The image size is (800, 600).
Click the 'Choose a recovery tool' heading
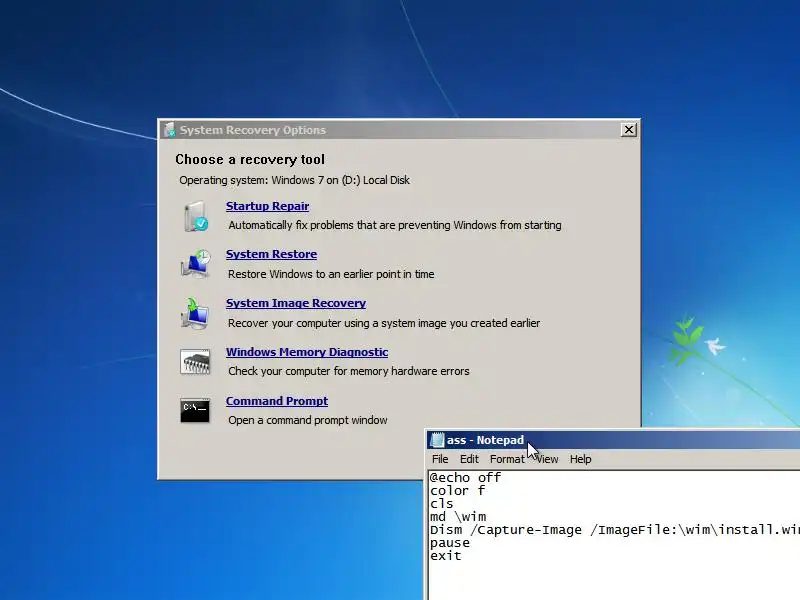tap(250, 160)
